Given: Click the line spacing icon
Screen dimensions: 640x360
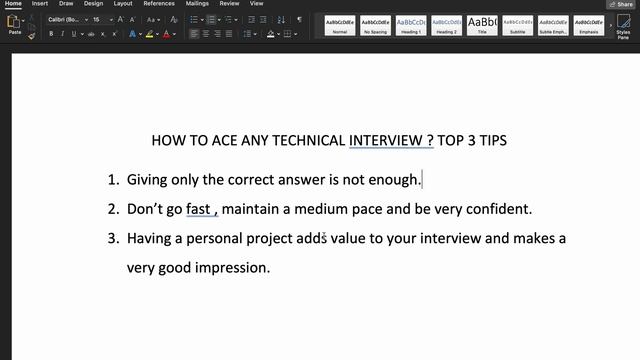Looking at the screenshot, I should point(247,34).
